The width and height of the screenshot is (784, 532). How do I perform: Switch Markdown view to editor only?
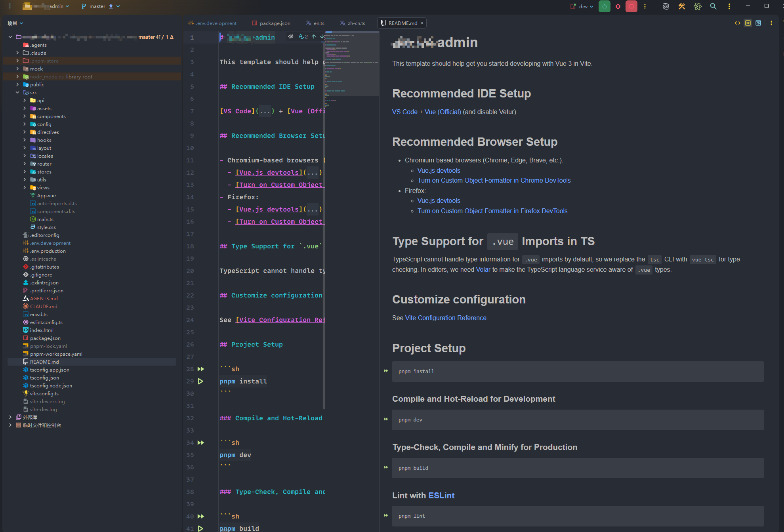click(x=738, y=23)
